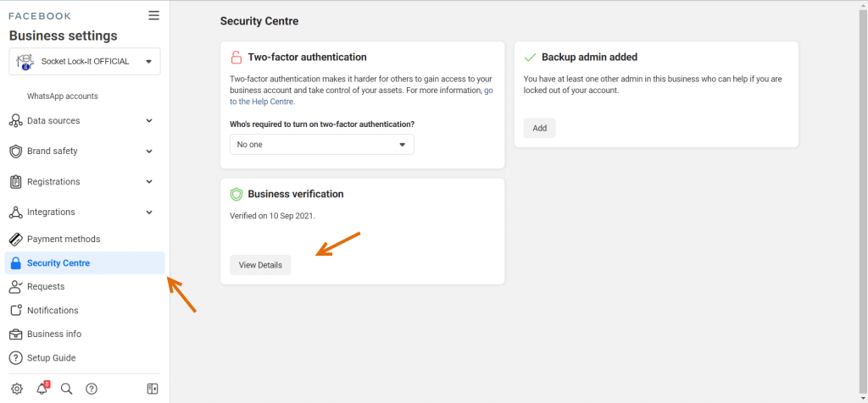Click the 'Business verification' heading
868x403 pixels.
coord(296,194)
